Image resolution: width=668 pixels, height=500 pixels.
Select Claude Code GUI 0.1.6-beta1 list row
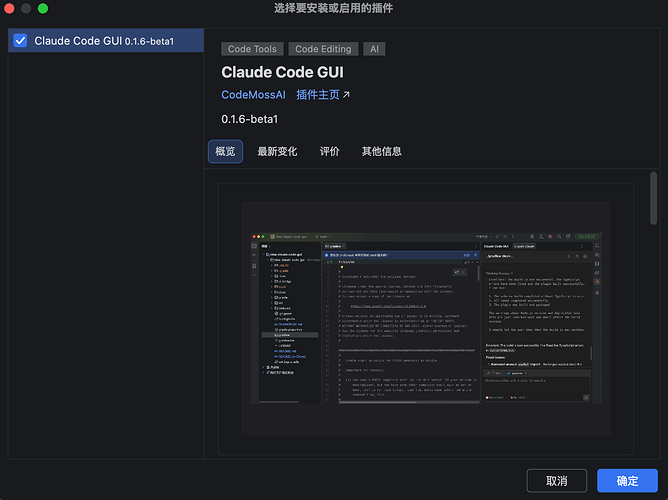106,41
